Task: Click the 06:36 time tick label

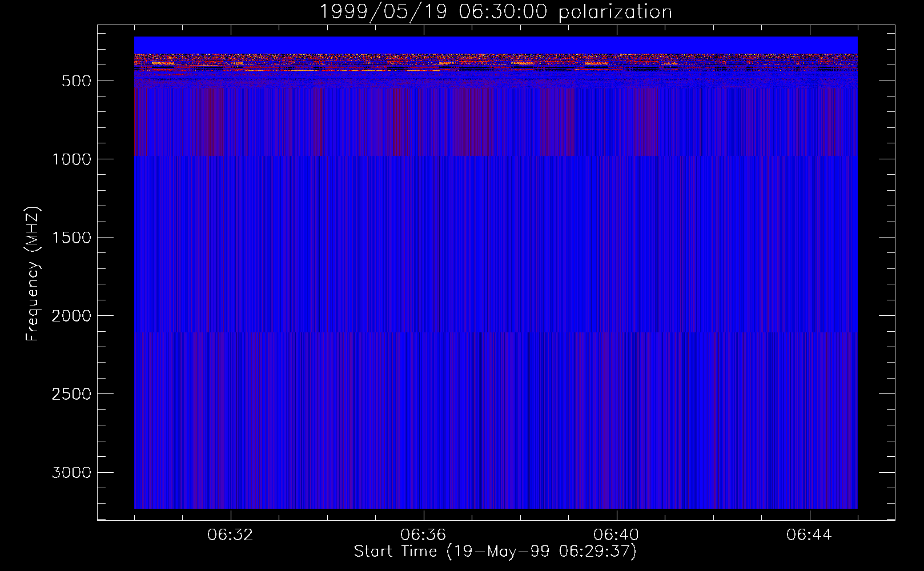Action: point(423,535)
